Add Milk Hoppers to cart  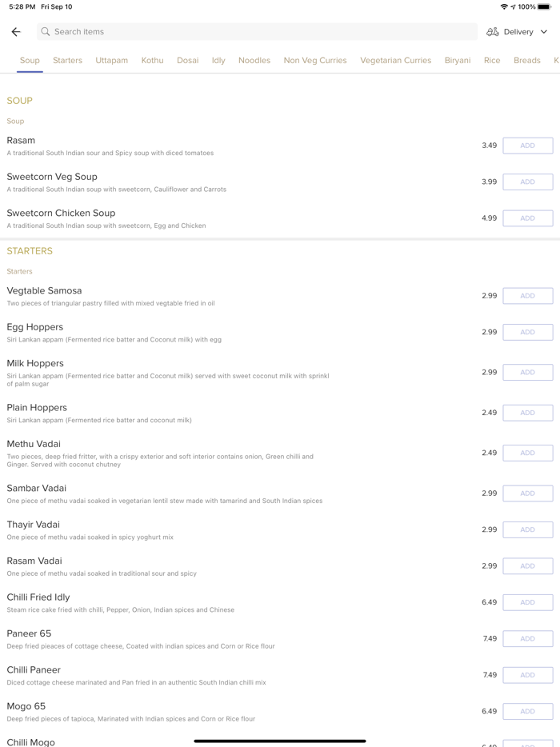tap(527, 373)
